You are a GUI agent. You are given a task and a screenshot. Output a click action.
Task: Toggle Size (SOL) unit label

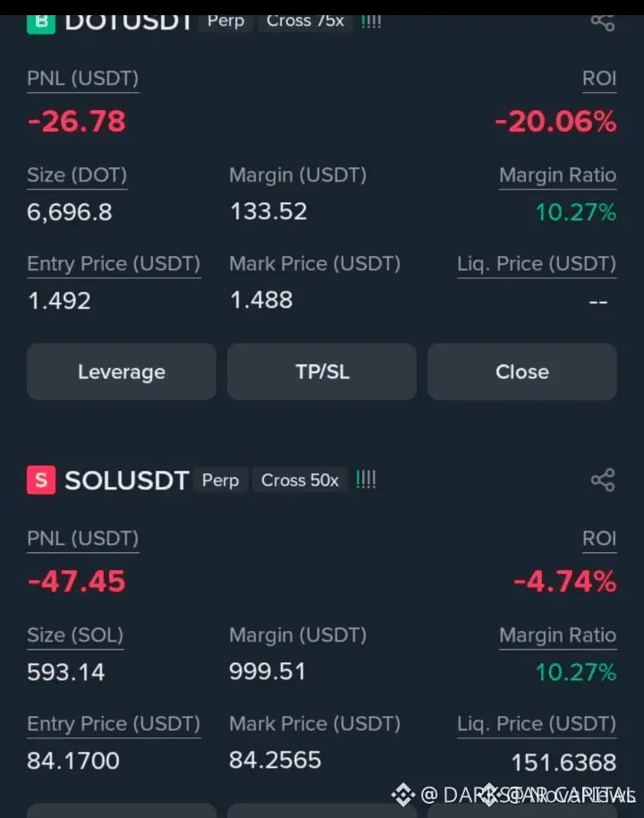pos(76,636)
